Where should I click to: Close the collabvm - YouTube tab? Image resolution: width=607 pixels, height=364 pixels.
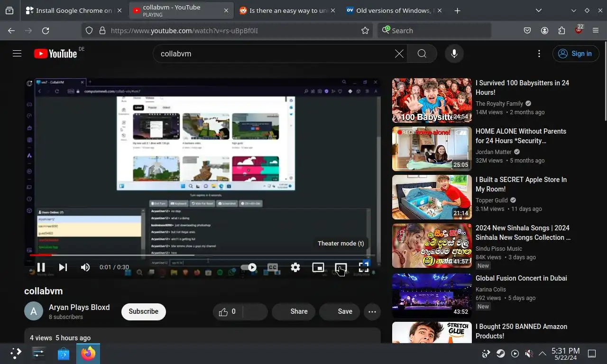pos(226,10)
